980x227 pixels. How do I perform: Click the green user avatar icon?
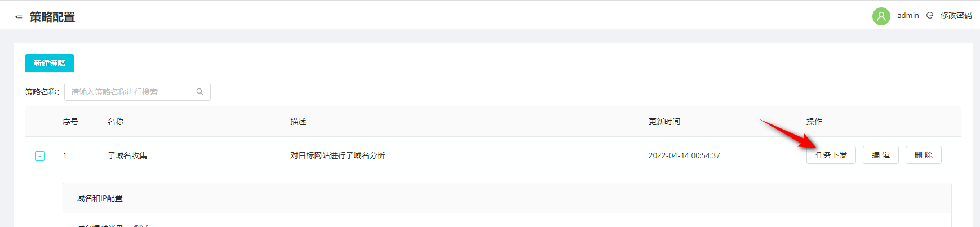click(881, 16)
